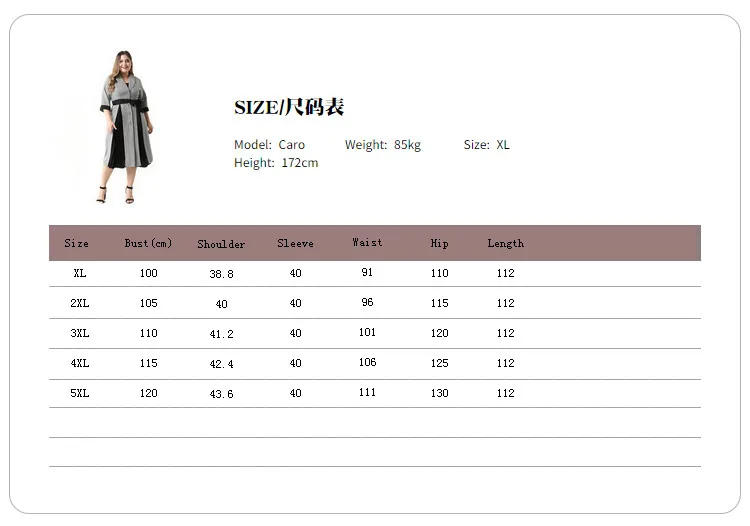The width and height of the screenshot is (750, 526).
Task: Click the 'Size' column header
Action: click(x=77, y=243)
